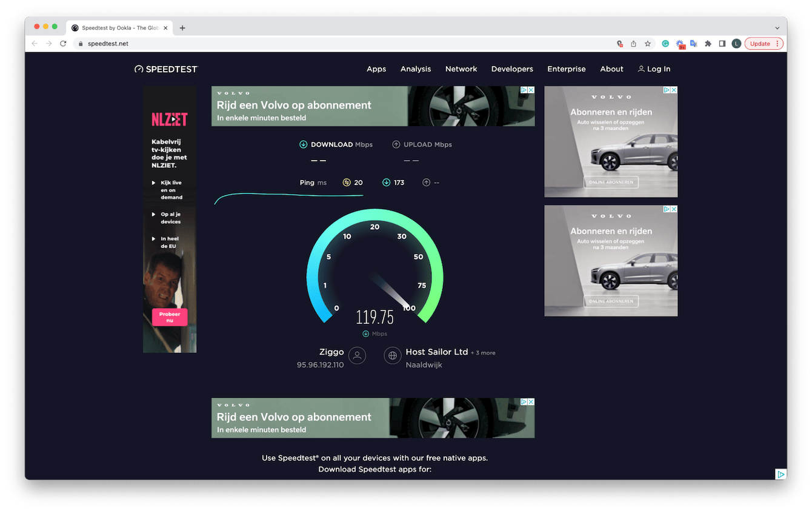
Task: Open the Network menu item
Action: (461, 69)
